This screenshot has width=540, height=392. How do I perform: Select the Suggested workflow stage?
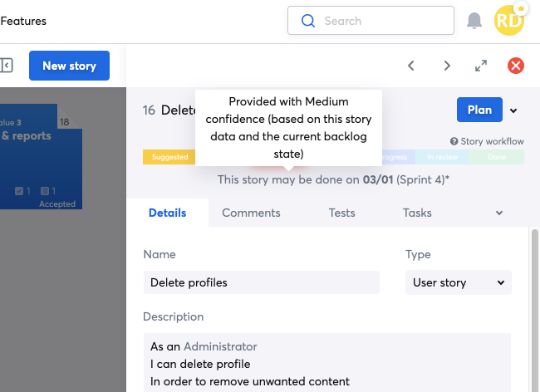tap(169, 156)
